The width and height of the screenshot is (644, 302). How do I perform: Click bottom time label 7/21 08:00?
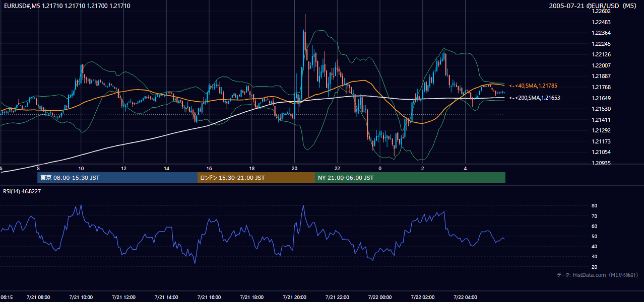tap(38, 297)
